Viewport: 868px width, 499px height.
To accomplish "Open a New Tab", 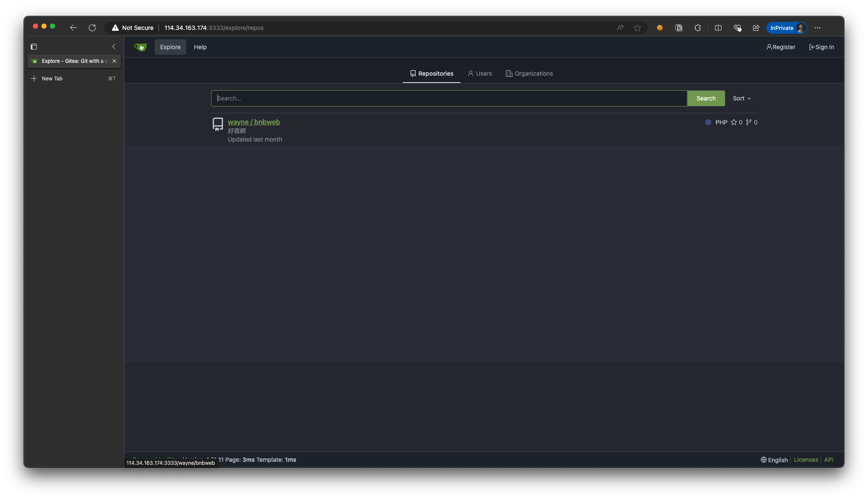I will tap(73, 79).
